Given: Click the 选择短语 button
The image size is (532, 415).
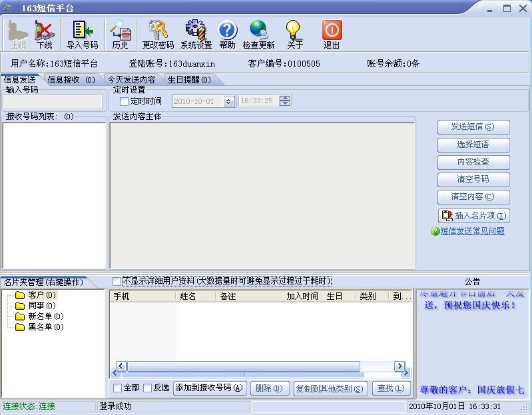Looking at the screenshot, I should point(473,145).
